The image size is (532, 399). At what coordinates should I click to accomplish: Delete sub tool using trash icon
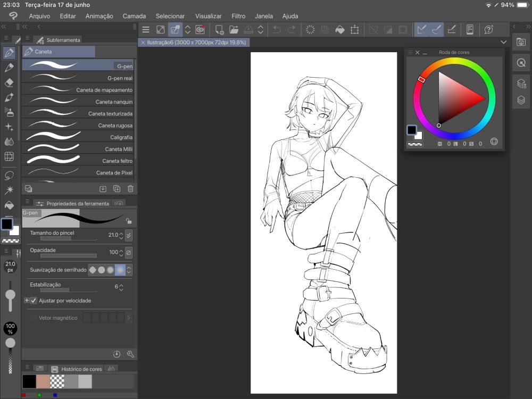point(130,189)
